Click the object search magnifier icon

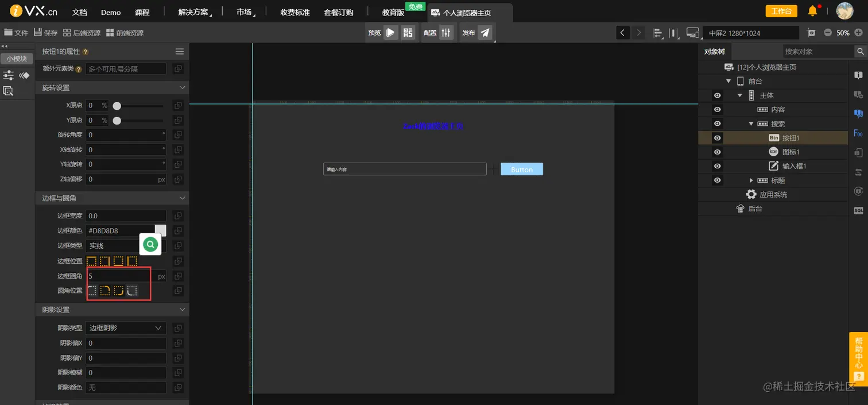[861, 51]
